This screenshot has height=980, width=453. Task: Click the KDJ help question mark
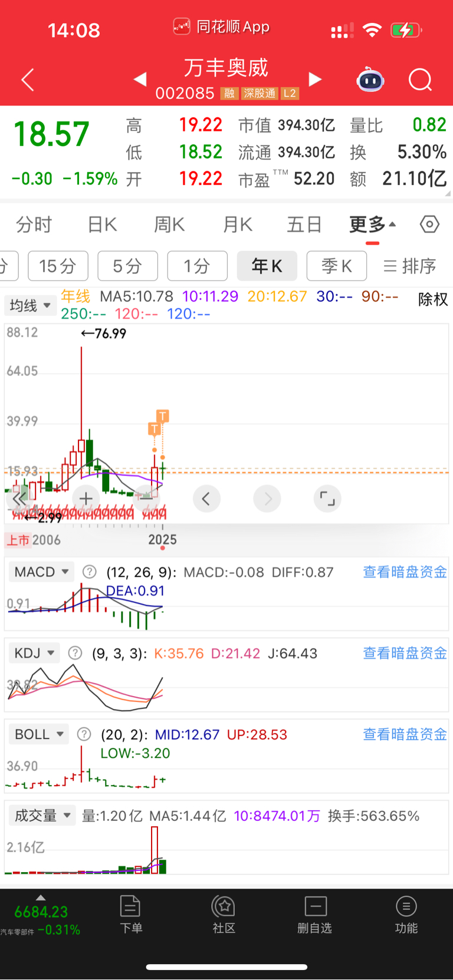(75, 653)
